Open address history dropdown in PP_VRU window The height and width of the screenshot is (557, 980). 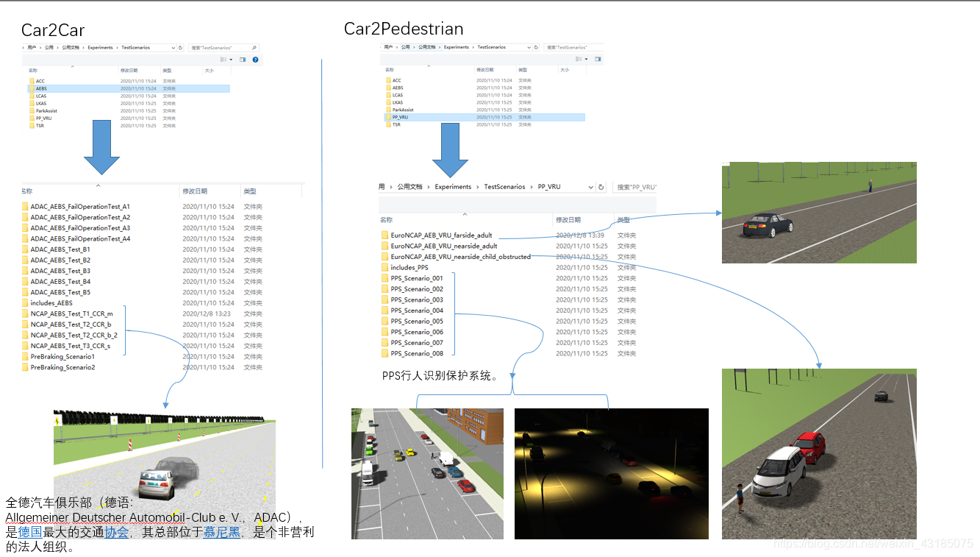590,187
